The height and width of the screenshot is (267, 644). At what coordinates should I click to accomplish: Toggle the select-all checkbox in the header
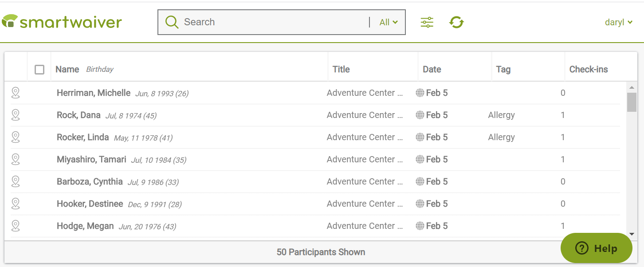click(39, 69)
